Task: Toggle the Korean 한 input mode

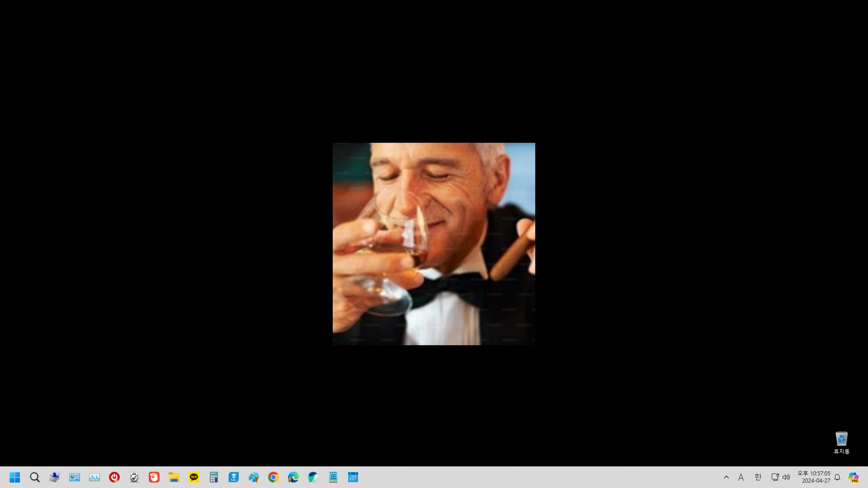Action: pyautogui.click(x=758, y=477)
